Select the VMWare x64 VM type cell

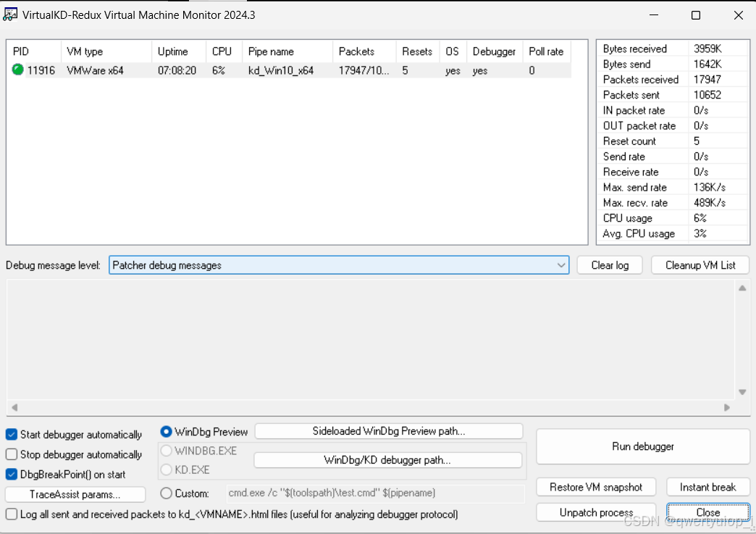[96, 70]
